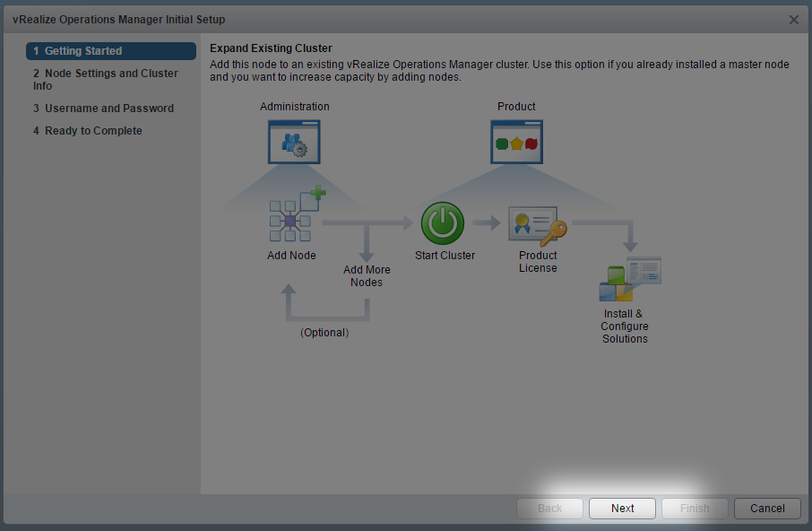This screenshot has width=812, height=531.
Task: Click the Product License certificate icon
Action: click(538, 226)
